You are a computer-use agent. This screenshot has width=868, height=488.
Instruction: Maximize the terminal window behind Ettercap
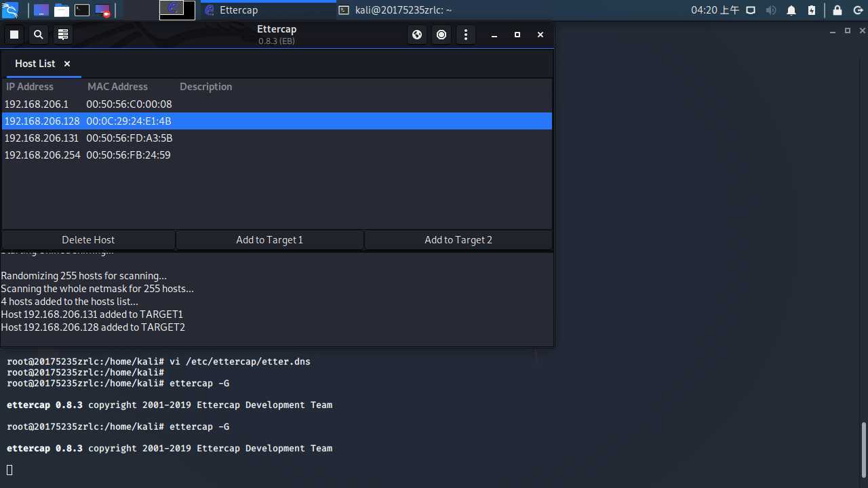[848, 31]
